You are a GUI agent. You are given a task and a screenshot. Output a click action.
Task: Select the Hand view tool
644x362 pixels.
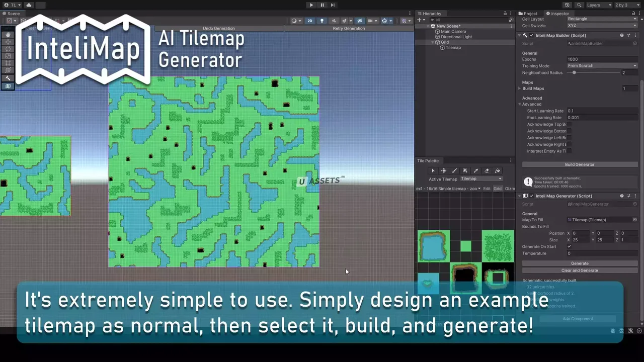tap(8, 35)
